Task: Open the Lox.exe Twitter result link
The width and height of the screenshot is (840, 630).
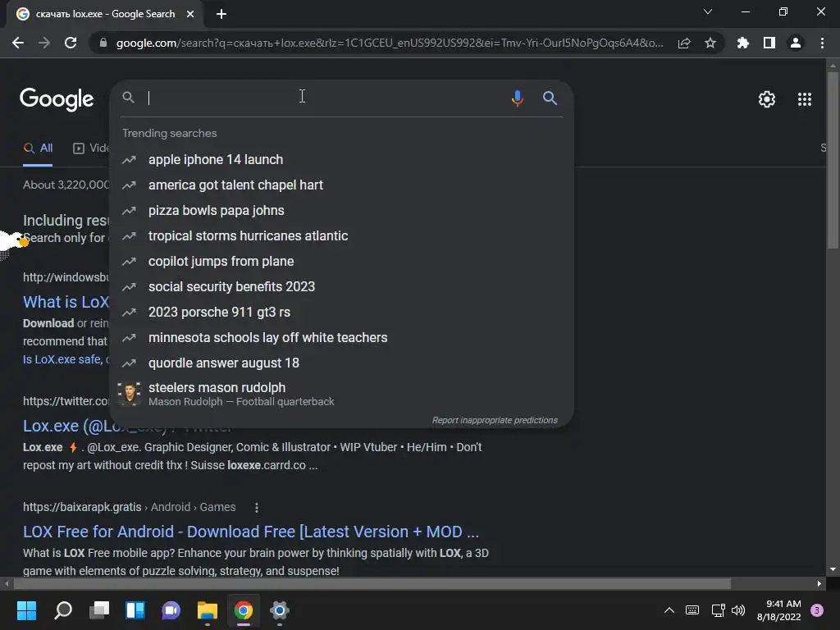Action: [x=66, y=426]
